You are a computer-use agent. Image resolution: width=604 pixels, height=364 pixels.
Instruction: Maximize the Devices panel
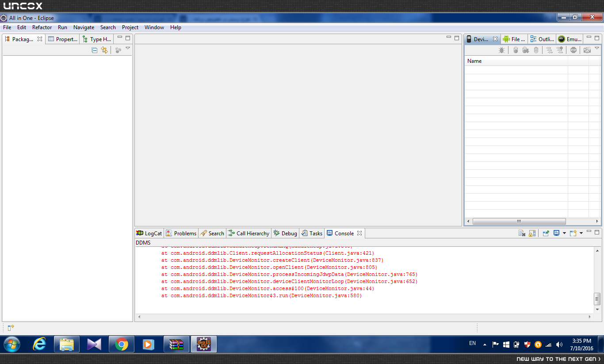tap(597, 38)
